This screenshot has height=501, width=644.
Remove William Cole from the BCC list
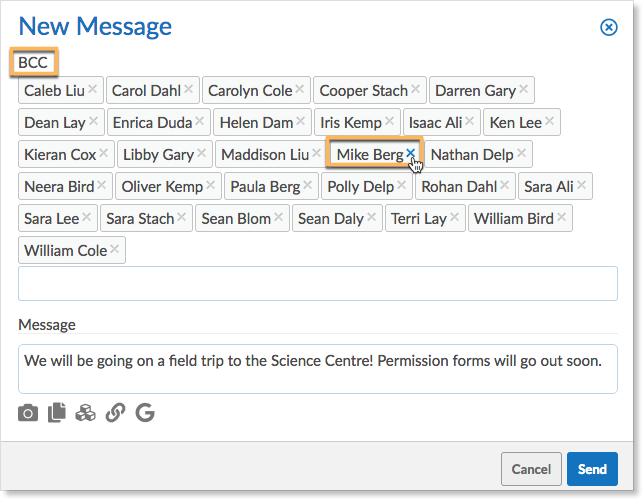click(x=114, y=249)
